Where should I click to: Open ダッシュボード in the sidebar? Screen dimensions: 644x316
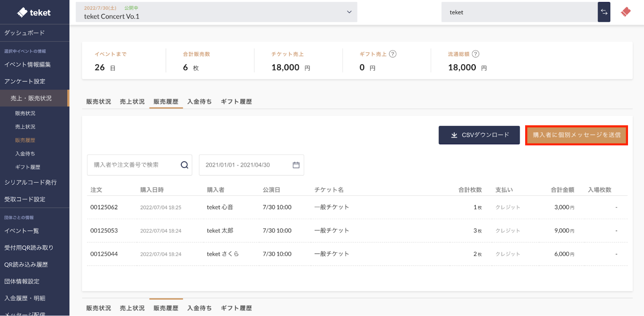click(25, 33)
